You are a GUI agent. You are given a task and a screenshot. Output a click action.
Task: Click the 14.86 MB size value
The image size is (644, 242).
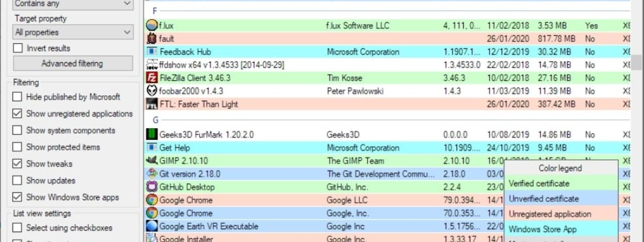tap(554, 135)
